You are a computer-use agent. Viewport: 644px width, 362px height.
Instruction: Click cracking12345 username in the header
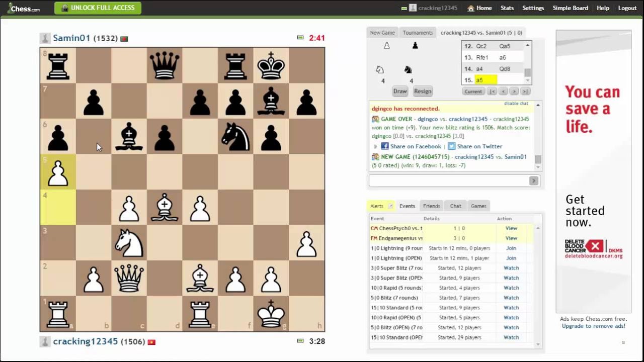click(x=437, y=8)
